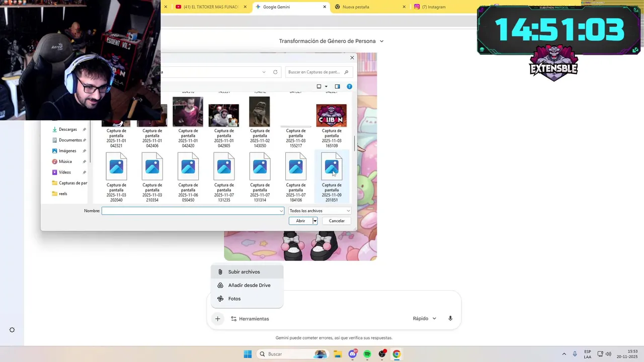Viewport: 644px width, 362px height.
Task: Click the tray microphone icon
Action: point(575,354)
